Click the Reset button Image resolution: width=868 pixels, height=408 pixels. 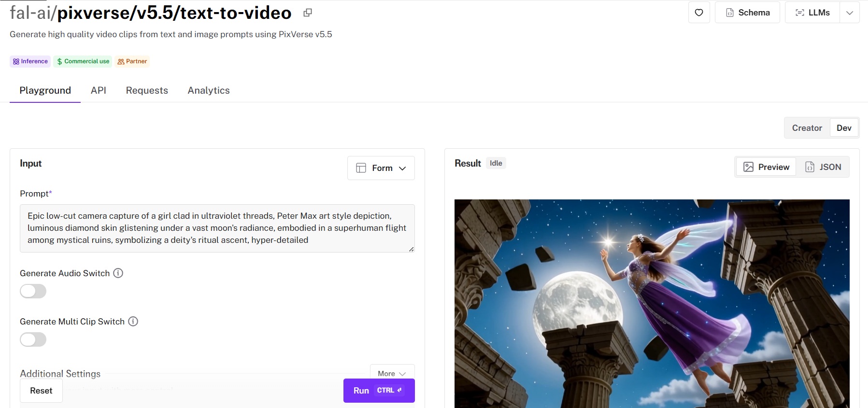[x=41, y=391]
